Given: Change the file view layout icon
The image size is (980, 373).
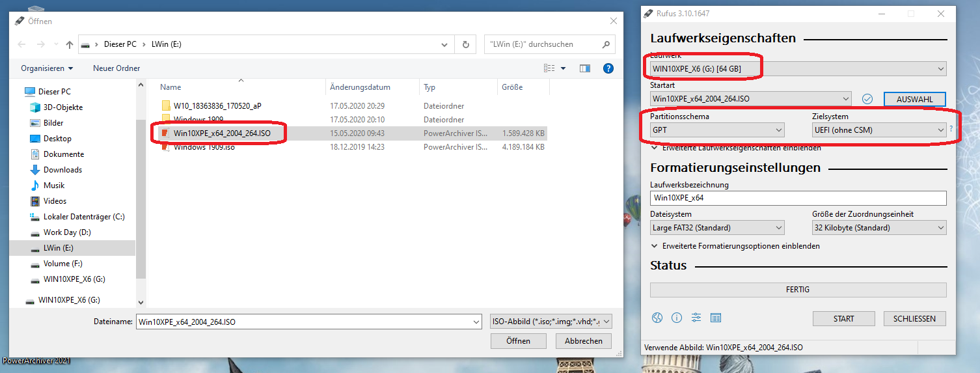Looking at the screenshot, I should point(549,68).
